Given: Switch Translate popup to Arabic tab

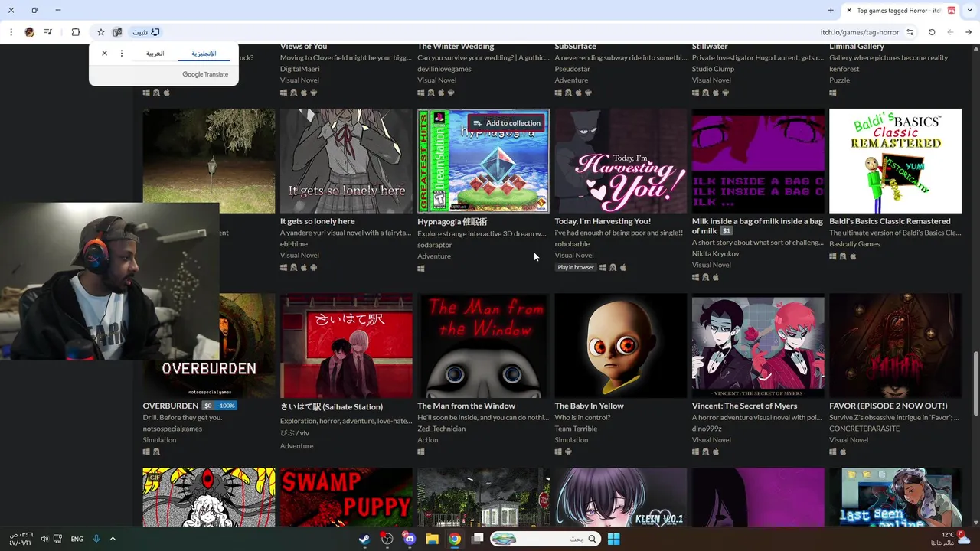Looking at the screenshot, I should [155, 54].
